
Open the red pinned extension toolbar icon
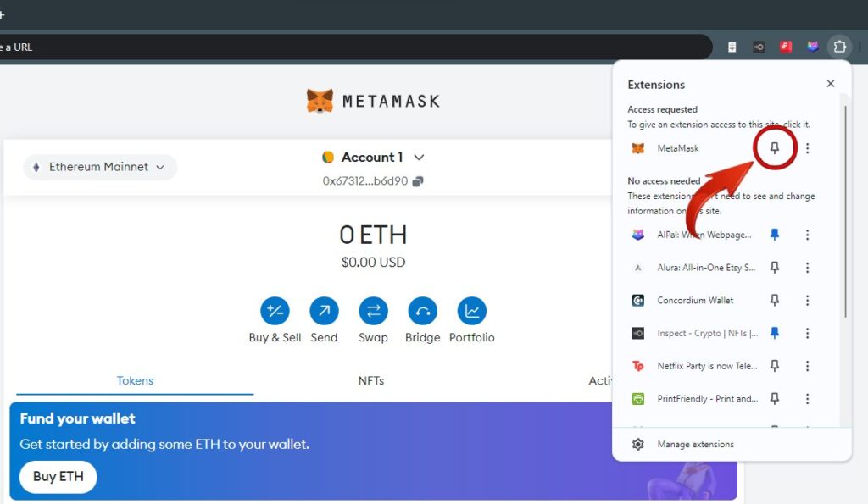tap(786, 47)
